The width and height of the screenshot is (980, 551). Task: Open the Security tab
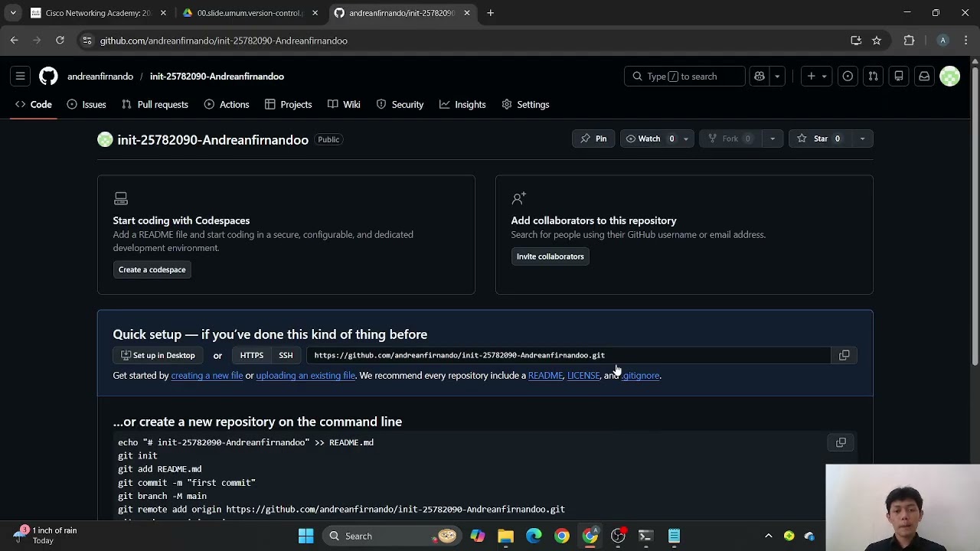[400, 105]
